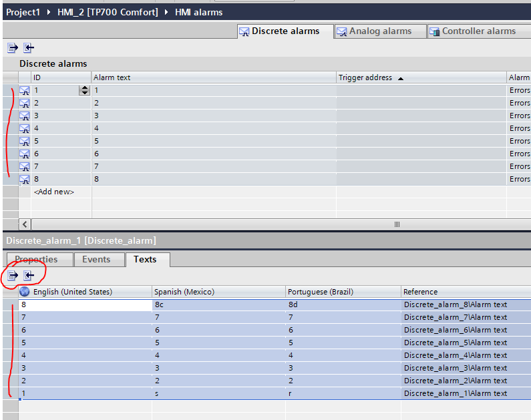The height and width of the screenshot is (420, 531).
Task: Select the alarm icon for row ID 3
Action: click(x=25, y=116)
